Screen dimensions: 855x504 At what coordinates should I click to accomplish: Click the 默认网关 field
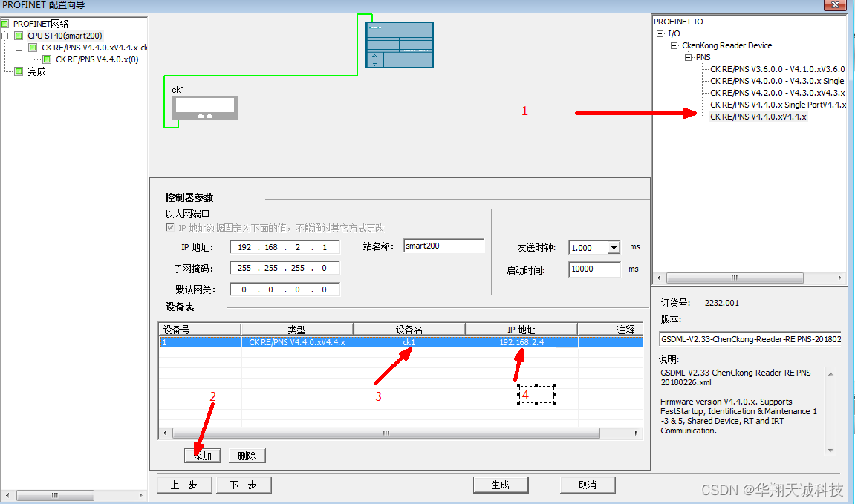coord(285,290)
